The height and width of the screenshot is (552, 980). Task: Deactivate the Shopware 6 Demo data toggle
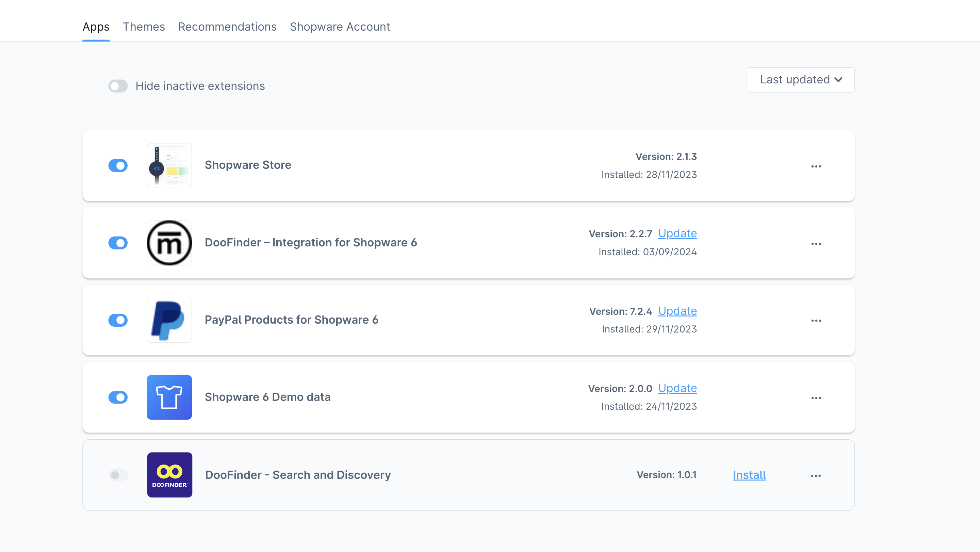tap(118, 397)
